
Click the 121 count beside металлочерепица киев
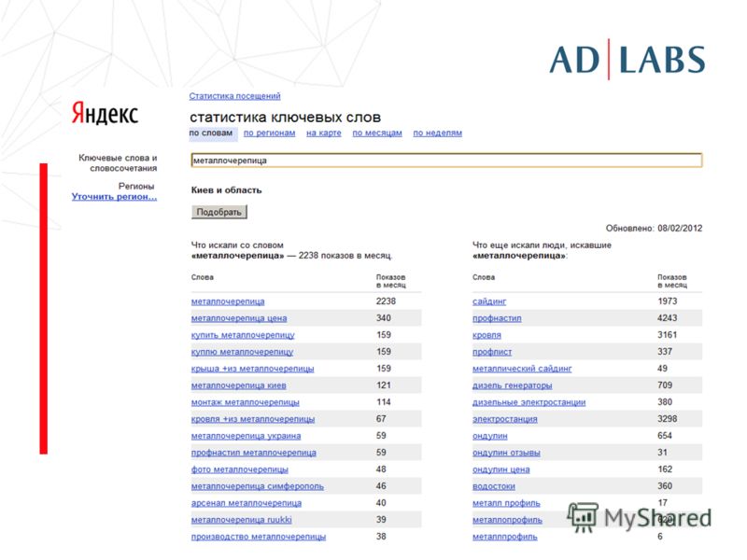click(384, 385)
